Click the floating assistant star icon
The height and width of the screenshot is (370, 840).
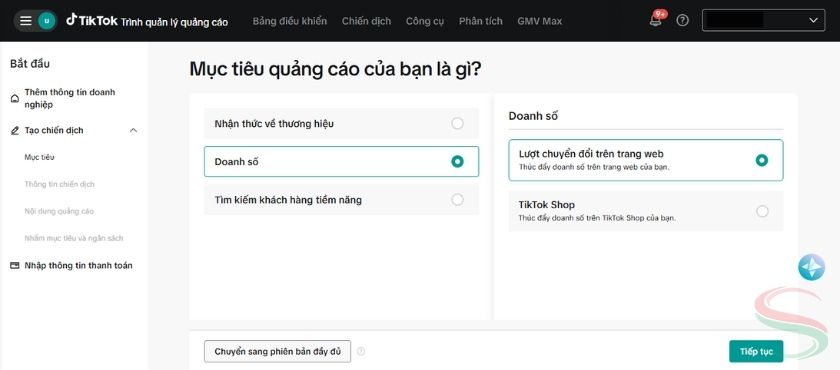pyautogui.click(x=812, y=267)
